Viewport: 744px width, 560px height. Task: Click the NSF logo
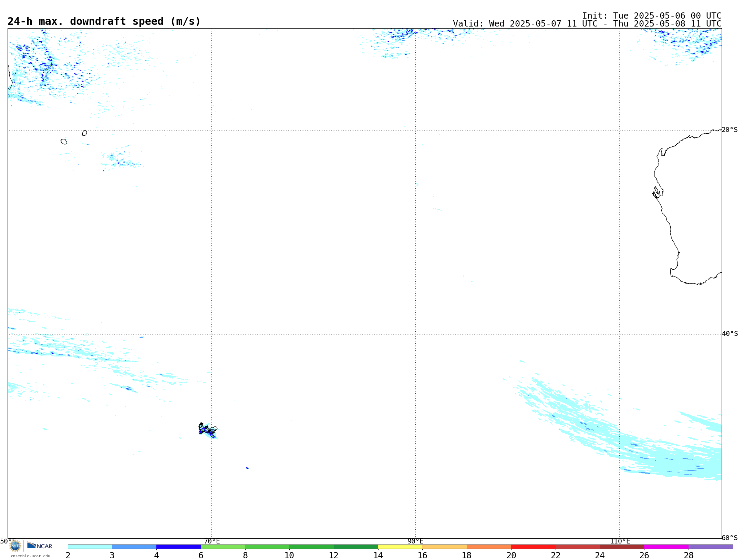click(x=15, y=546)
